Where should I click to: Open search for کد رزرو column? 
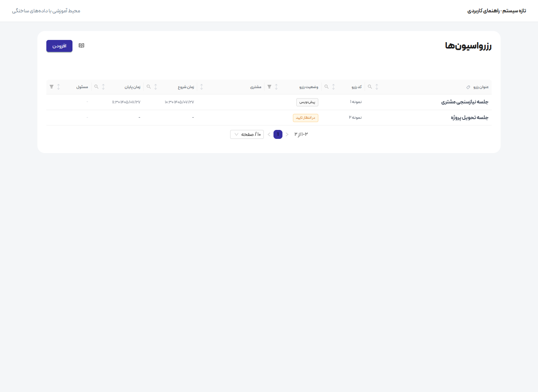pyautogui.click(x=327, y=87)
